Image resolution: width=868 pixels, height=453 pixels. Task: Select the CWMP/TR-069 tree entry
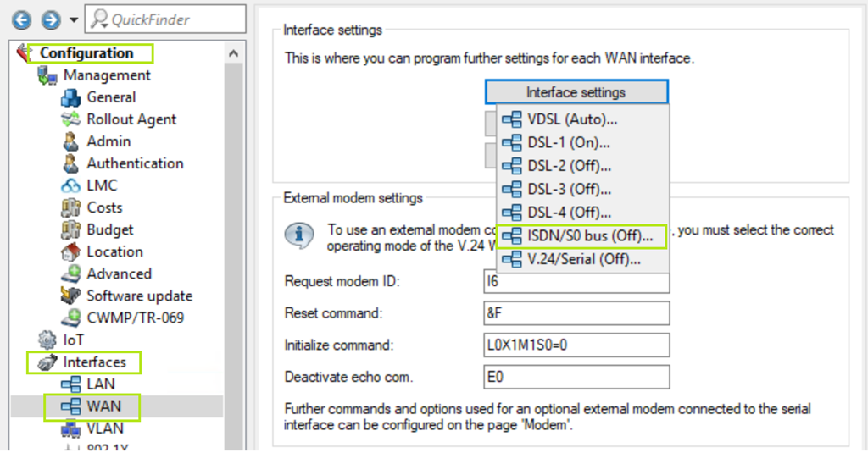click(x=134, y=318)
